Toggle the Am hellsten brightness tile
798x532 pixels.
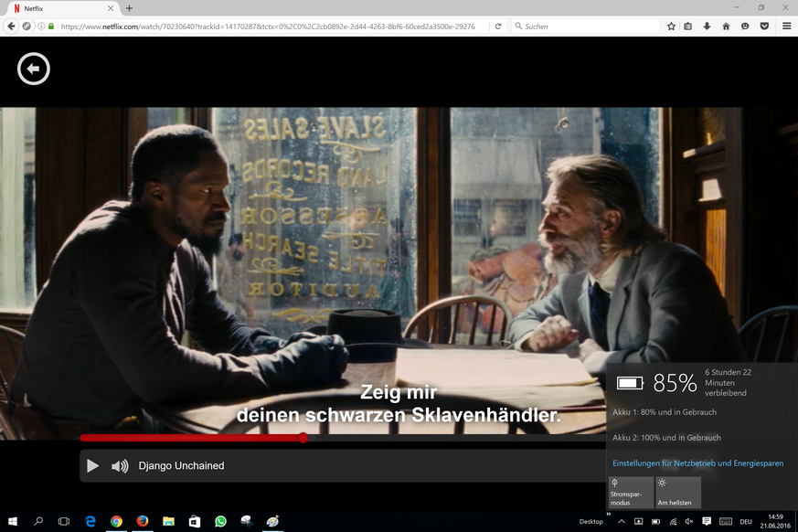678,493
